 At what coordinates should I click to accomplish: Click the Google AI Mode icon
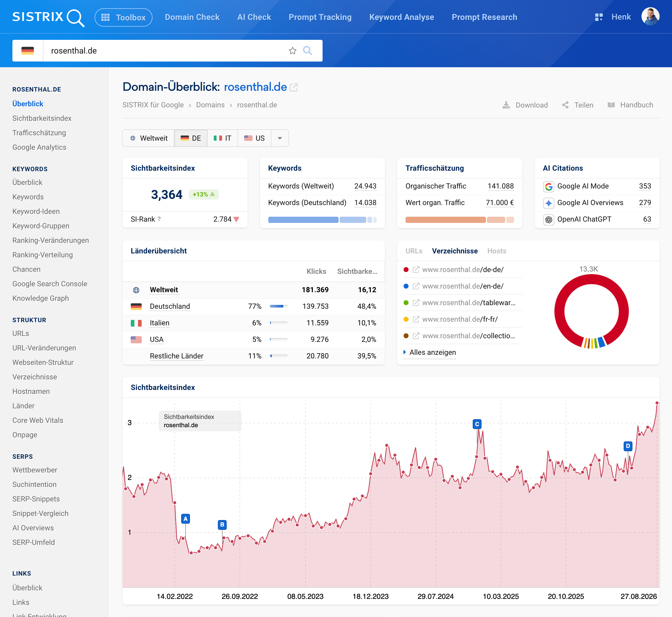coord(548,186)
